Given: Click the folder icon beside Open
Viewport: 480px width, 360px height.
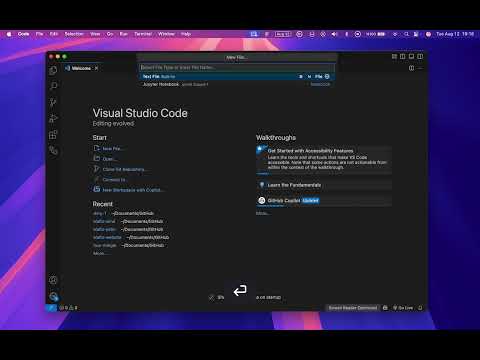Looking at the screenshot, I should (97, 158).
